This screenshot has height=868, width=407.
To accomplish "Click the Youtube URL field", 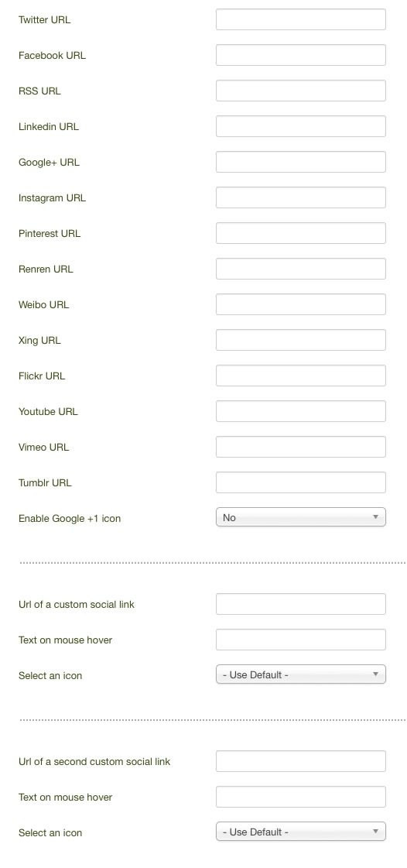I will [x=300, y=410].
